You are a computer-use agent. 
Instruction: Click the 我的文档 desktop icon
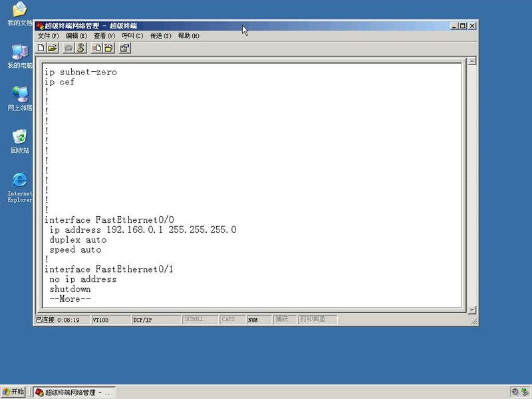coord(20,13)
